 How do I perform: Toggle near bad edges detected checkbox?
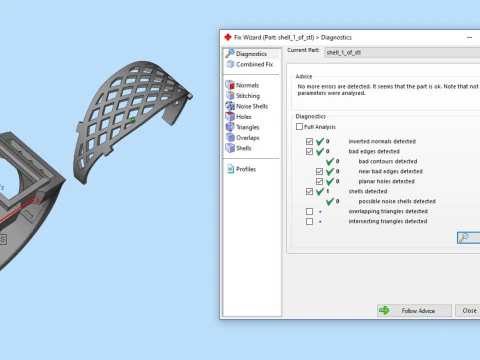tap(319, 171)
